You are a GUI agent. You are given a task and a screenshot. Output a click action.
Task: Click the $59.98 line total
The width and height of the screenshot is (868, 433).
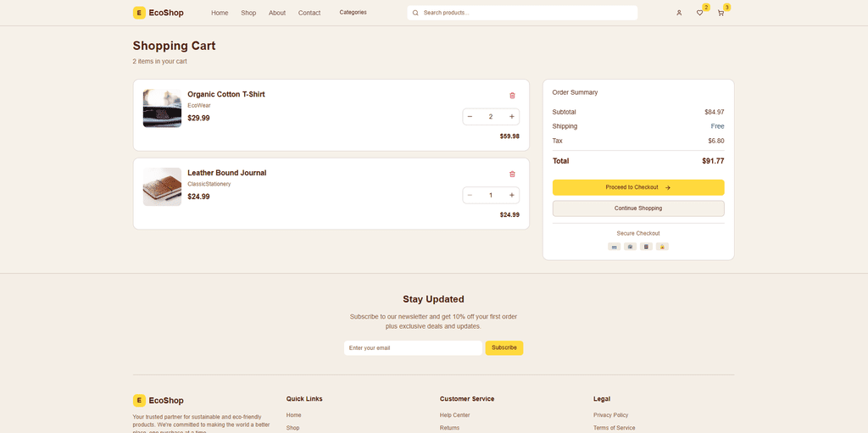(509, 136)
